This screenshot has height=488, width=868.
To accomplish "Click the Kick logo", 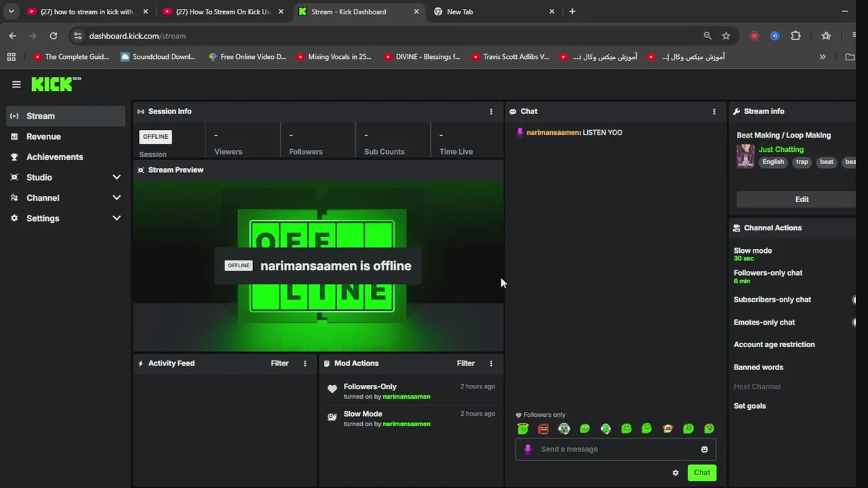I will (56, 84).
